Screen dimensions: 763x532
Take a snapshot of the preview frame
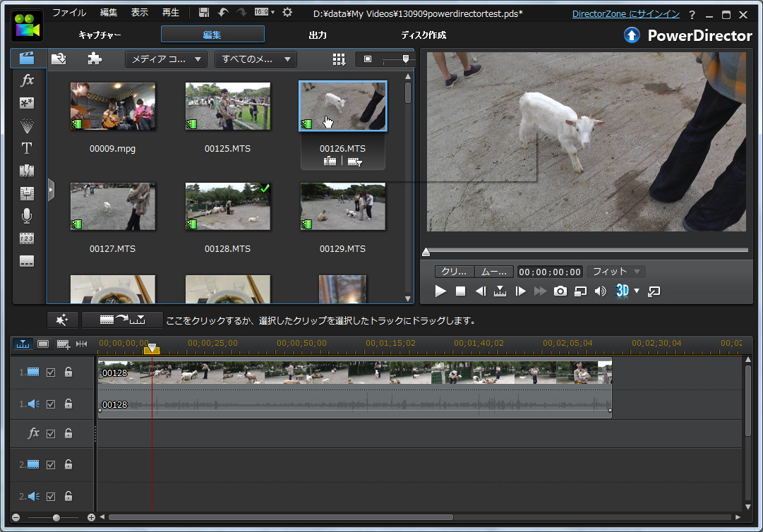tap(560, 291)
